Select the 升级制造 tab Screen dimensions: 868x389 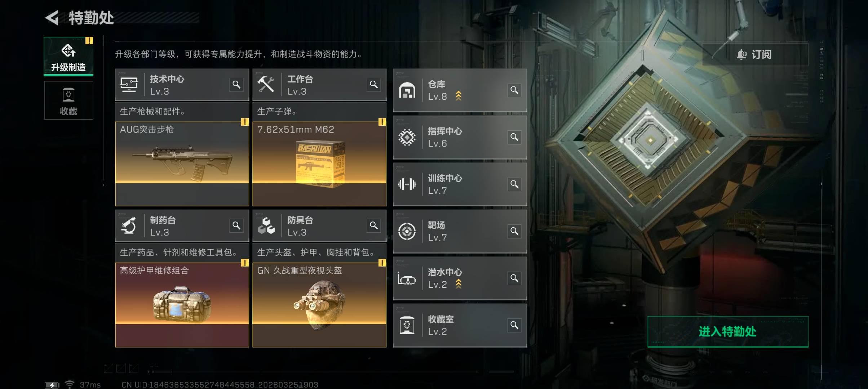click(68, 56)
